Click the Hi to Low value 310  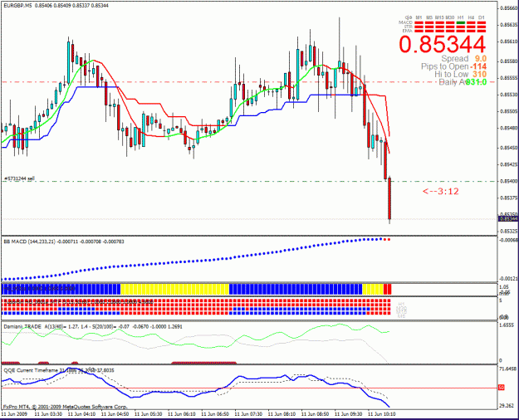click(x=479, y=75)
